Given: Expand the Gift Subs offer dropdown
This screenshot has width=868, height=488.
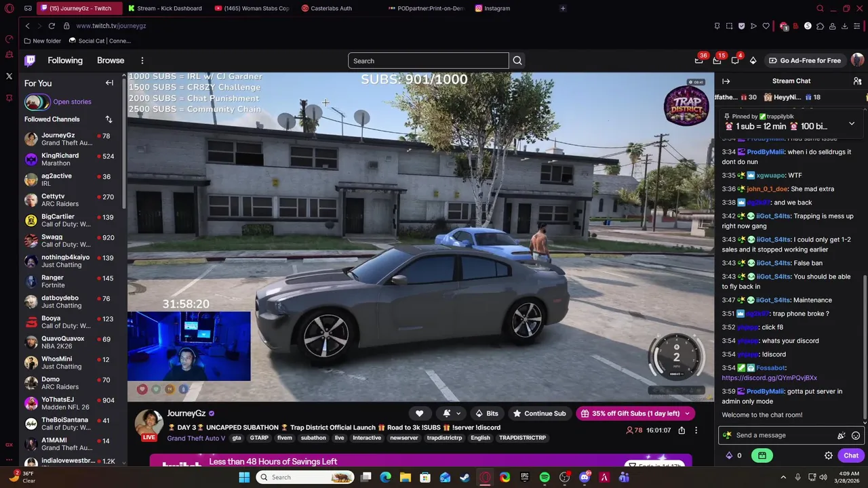Looking at the screenshot, I should point(687,413).
